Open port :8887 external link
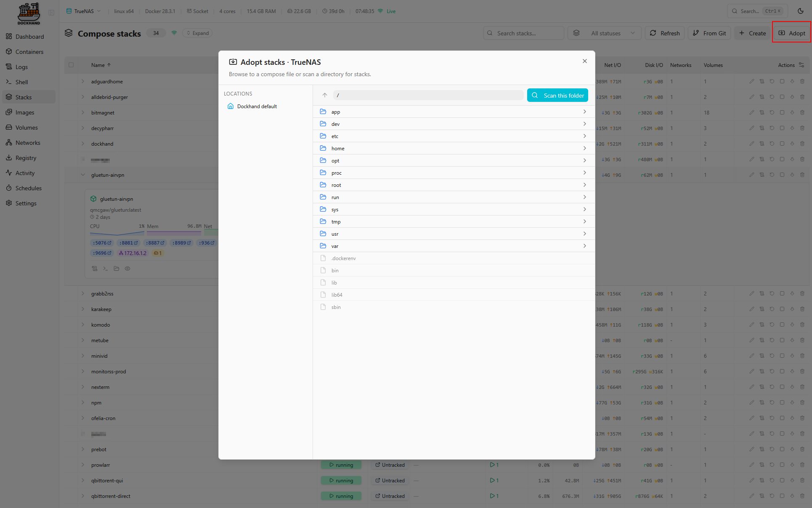The height and width of the screenshot is (508, 812). point(155,243)
